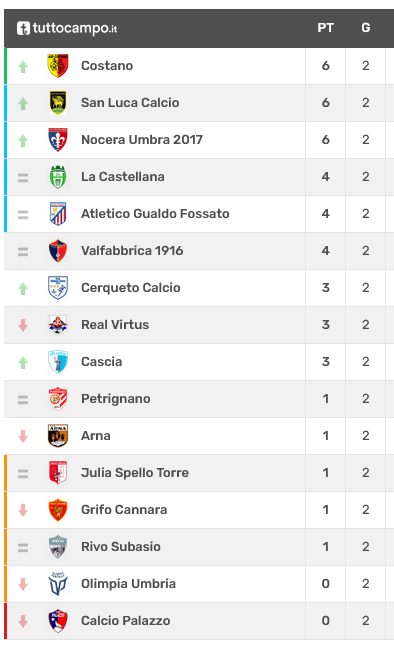The image size is (394, 646).
Task: Click the Nocera Umbra 2017 crest
Action: (58, 140)
